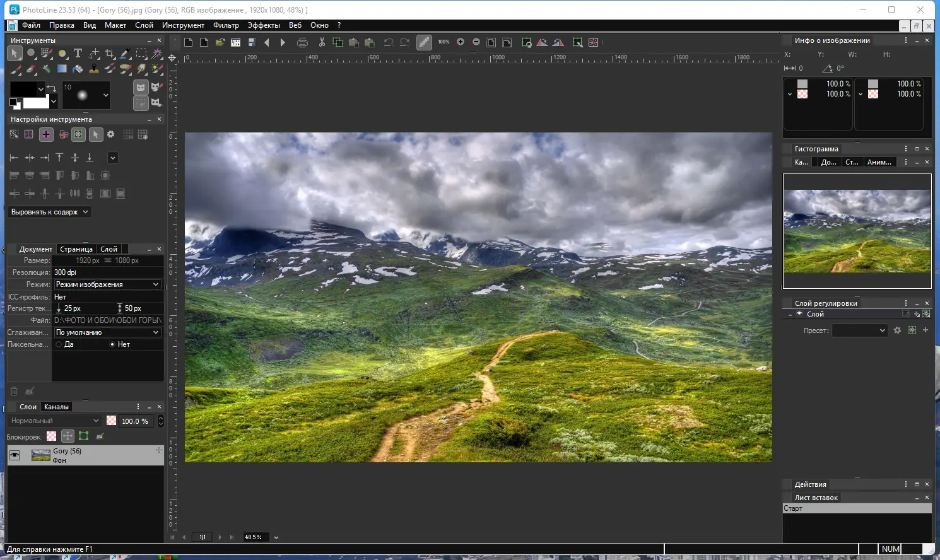This screenshot has width=940, height=560.
Task: Open the brush size preset dropdown
Action: (x=105, y=95)
